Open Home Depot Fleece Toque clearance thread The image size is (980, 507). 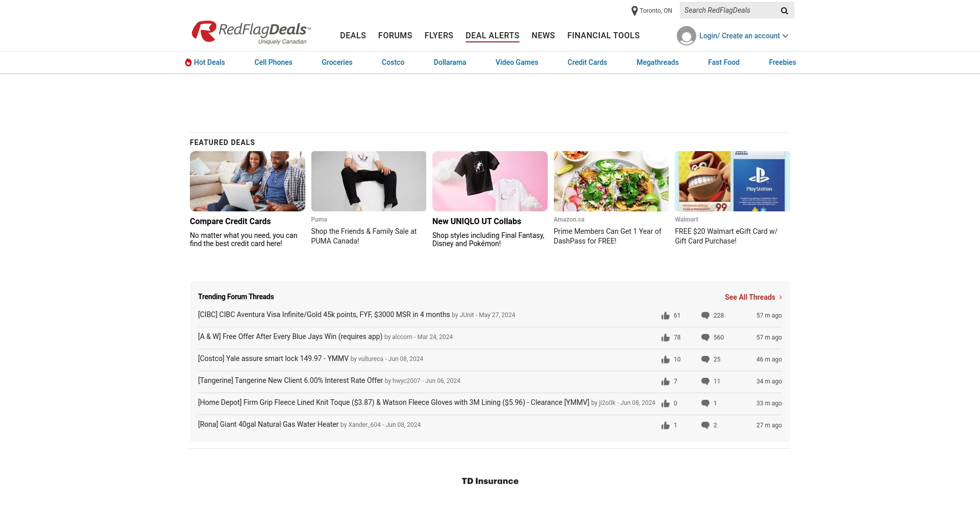(394, 402)
